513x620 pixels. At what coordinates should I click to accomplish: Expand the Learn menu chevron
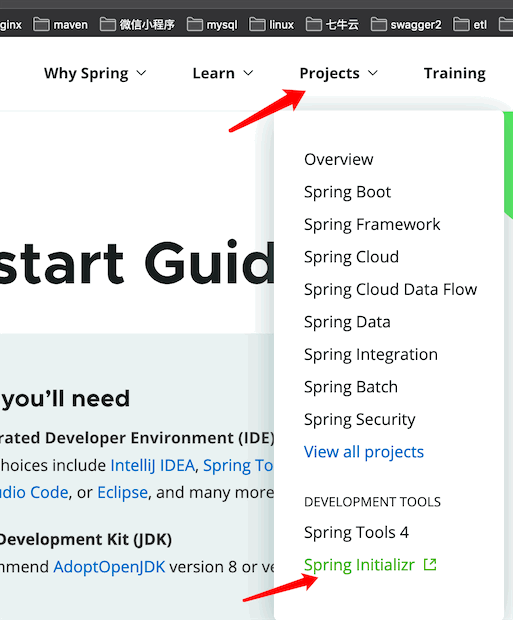[248, 73]
